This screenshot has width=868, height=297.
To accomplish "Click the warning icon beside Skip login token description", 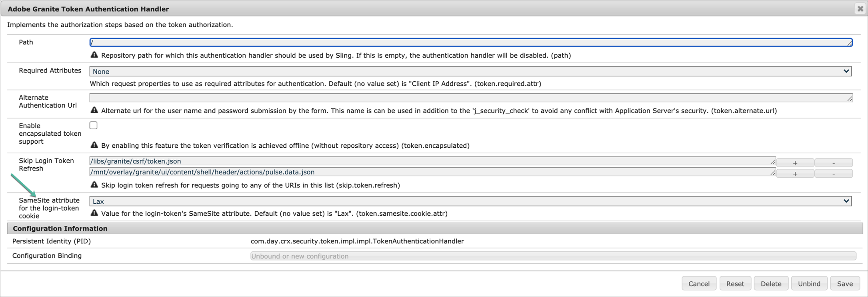I will 94,185.
